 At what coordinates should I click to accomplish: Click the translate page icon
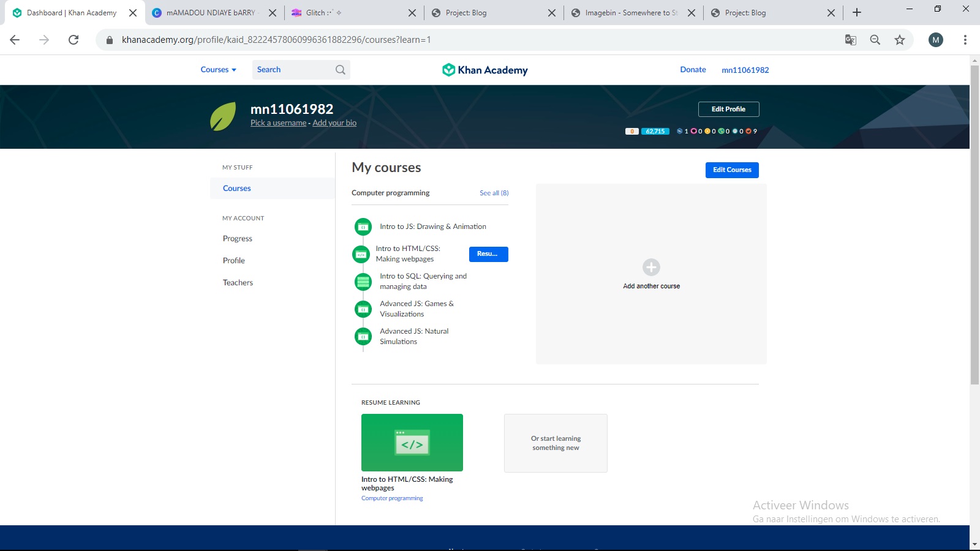(x=850, y=40)
